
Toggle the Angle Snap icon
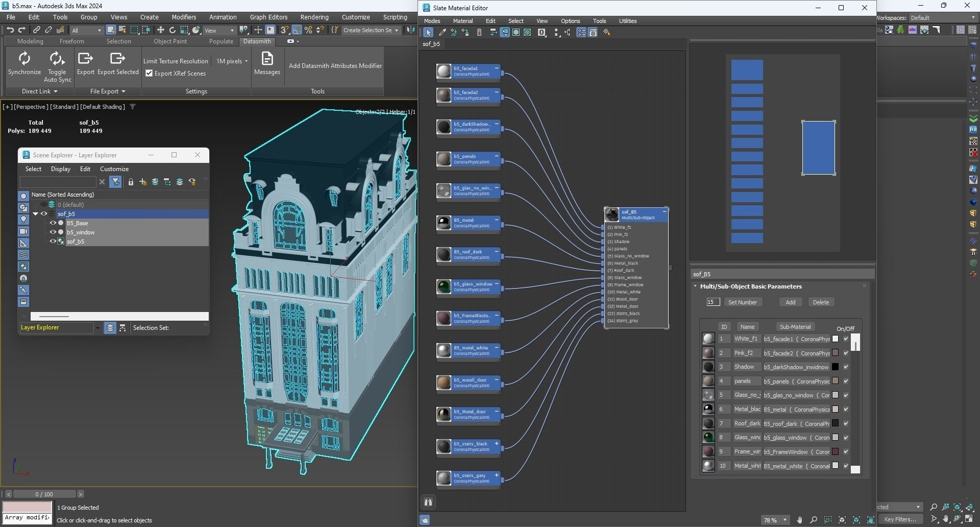tap(297, 30)
